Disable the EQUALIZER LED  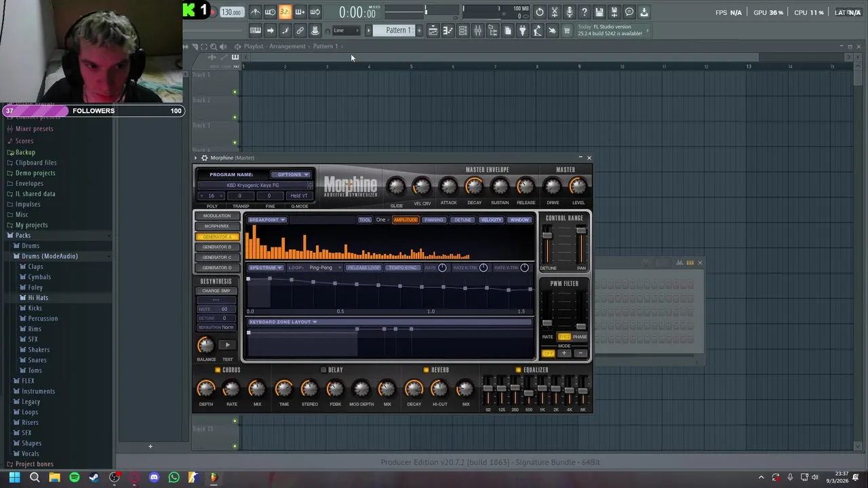[518, 370]
